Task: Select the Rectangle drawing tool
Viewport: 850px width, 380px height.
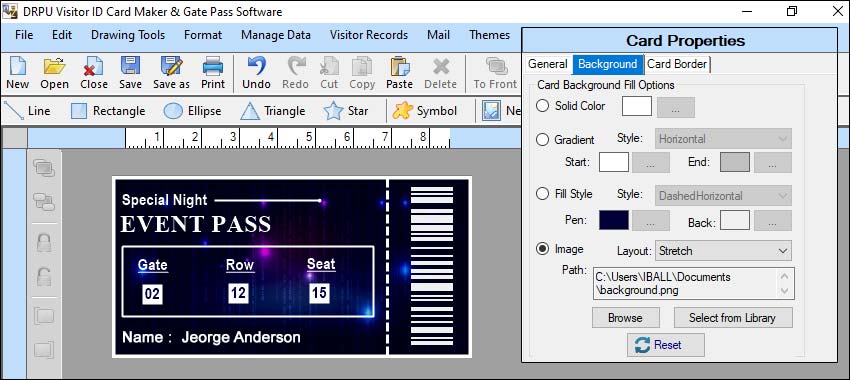Action: coord(108,111)
